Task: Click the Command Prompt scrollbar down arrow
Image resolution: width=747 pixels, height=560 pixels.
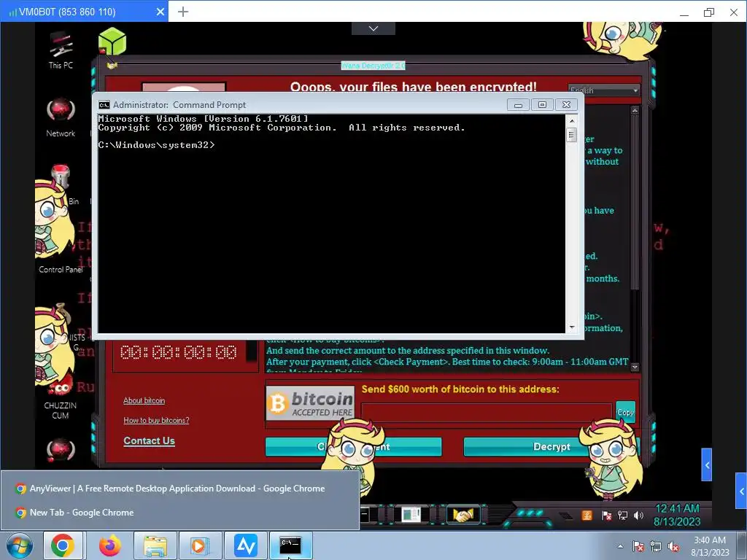Action: pos(572,327)
